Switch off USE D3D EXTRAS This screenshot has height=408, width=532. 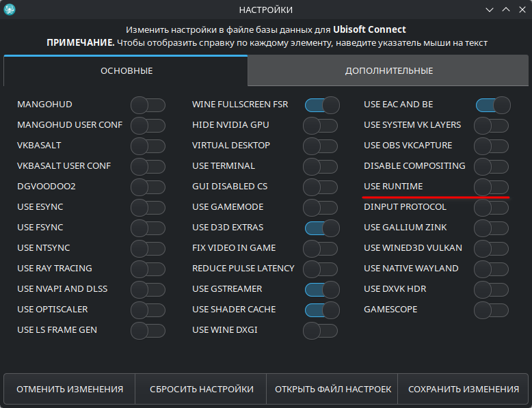pyautogui.click(x=322, y=228)
